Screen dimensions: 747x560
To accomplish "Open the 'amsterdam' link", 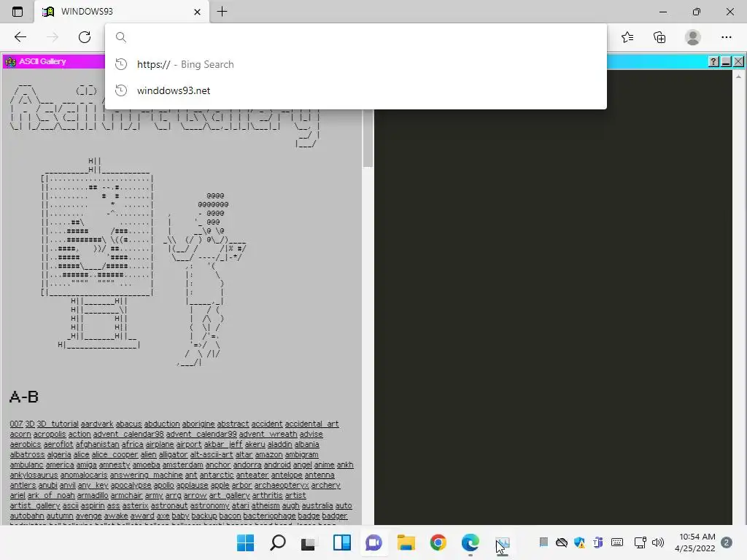I will click(x=182, y=464).
